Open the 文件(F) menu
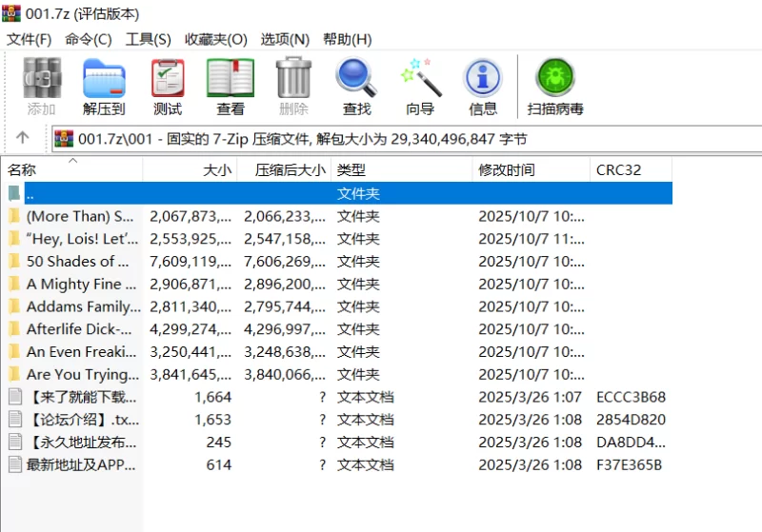 coord(30,39)
